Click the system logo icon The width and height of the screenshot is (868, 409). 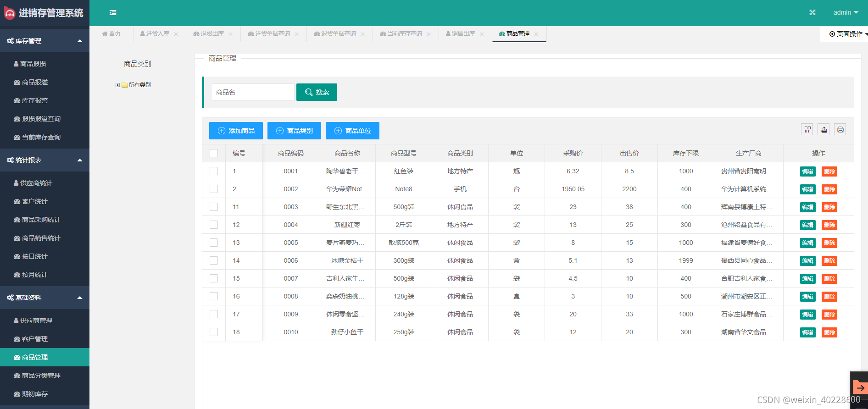click(9, 13)
